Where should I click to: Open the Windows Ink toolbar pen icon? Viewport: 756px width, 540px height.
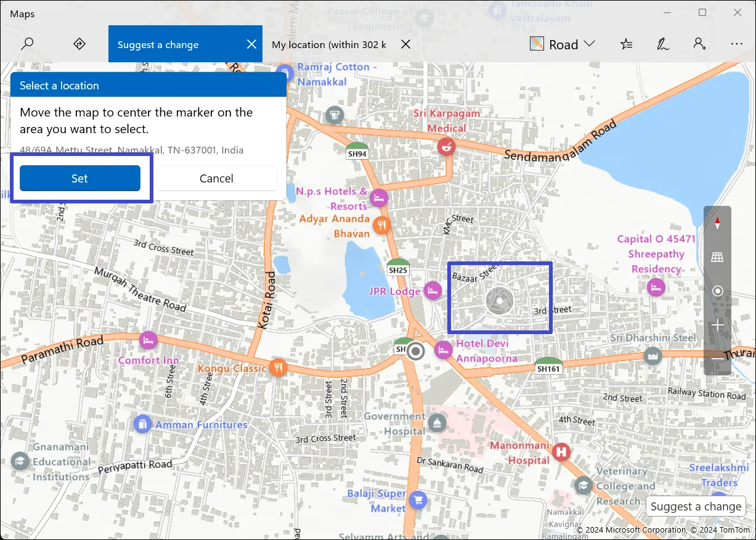(662, 44)
